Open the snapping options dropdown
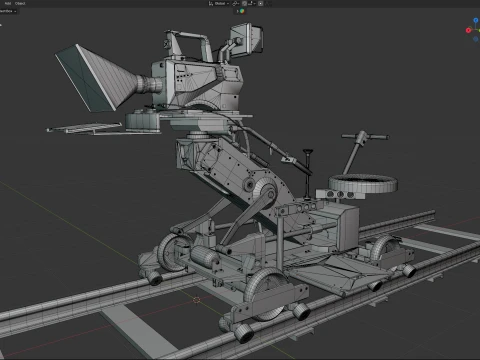The width and height of the screenshot is (480, 360). [x=252, y=4]
